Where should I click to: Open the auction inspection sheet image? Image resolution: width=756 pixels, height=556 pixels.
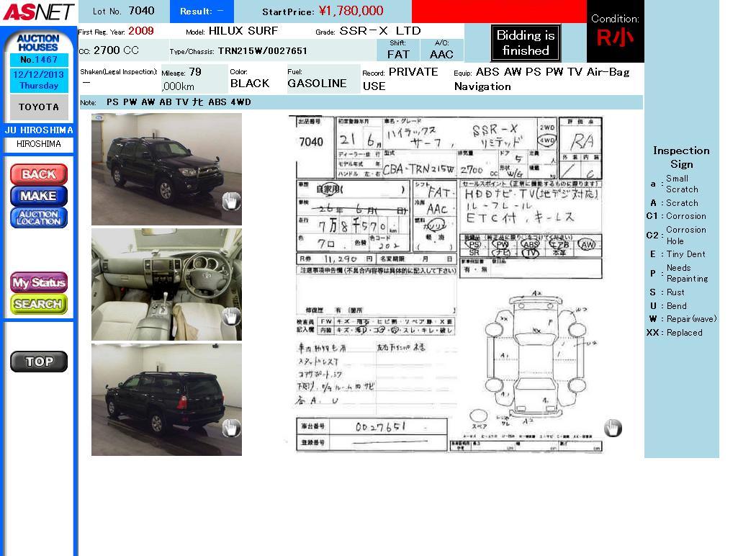point(448,284)
